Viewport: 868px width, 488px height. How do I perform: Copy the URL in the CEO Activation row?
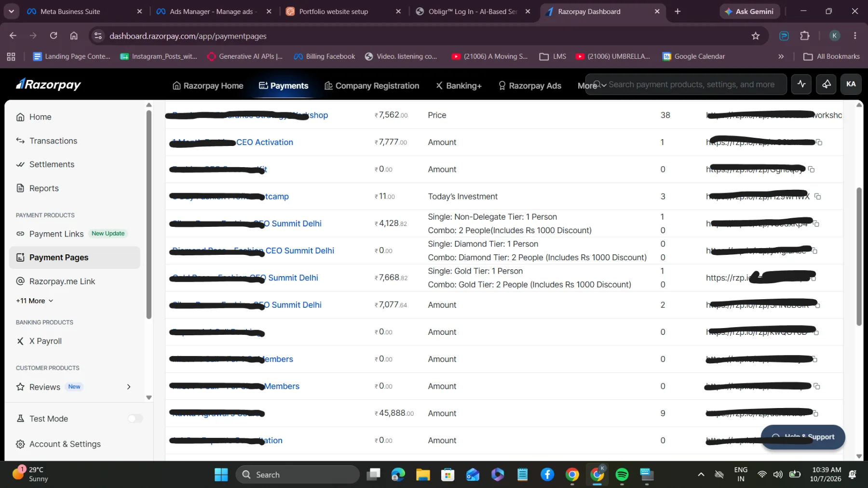(819, 143)
